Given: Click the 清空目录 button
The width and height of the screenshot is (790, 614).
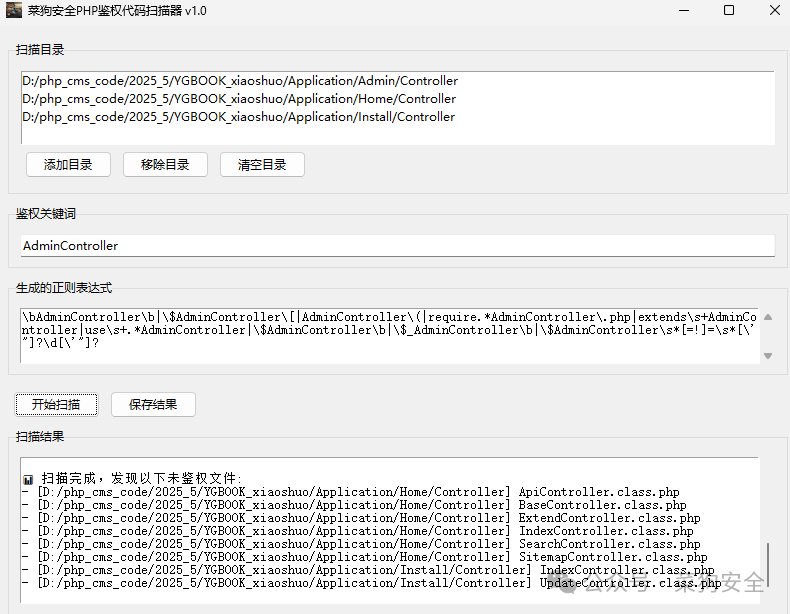Looking at the screenshot, I should pyautogui.click(x=262, y=165).
